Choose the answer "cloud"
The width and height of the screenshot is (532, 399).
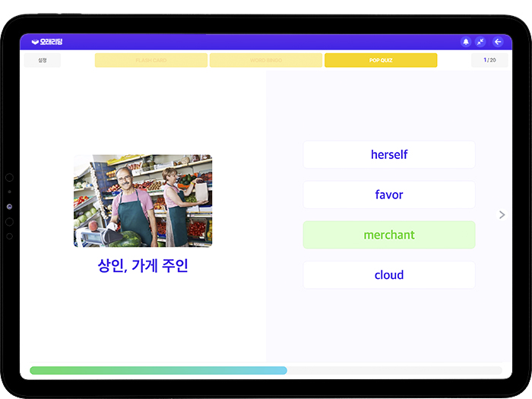point(389,275)
